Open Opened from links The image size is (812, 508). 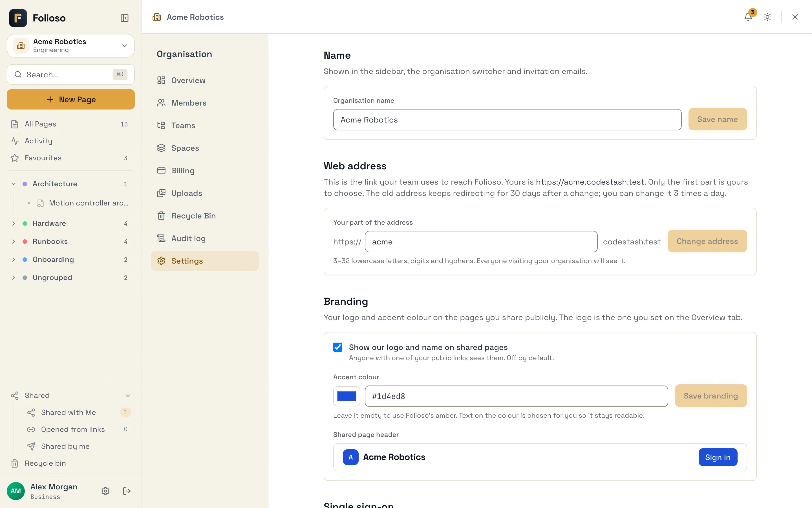click(79, 429)
